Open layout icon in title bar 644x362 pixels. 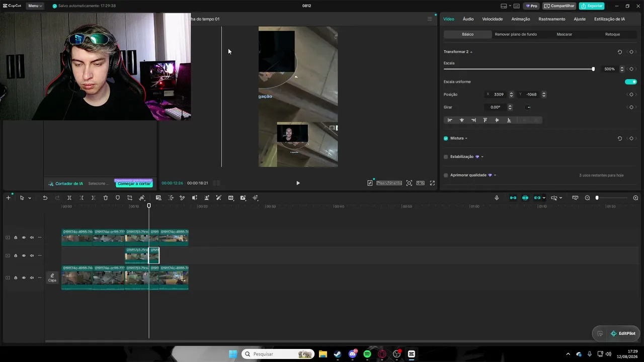504,6
